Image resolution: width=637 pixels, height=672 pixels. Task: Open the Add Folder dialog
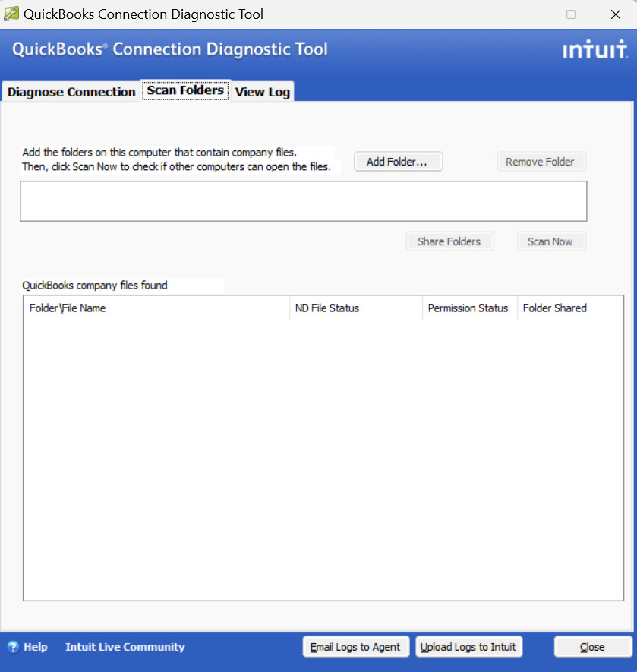398,161
